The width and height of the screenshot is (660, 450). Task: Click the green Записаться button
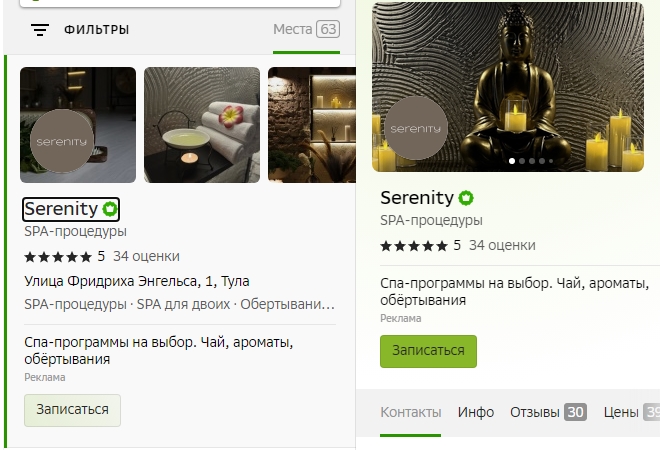click(428, 351)
